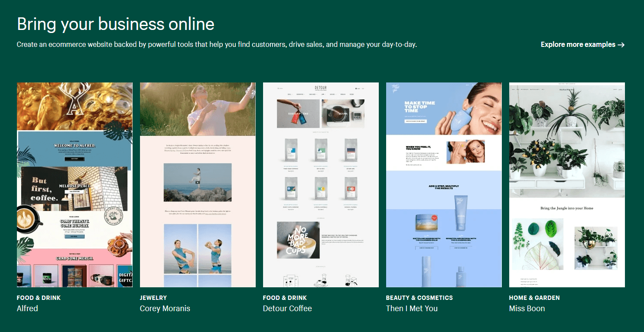Expand the COFFEE dropdown in Detour's navigation
Viewport: 644px width, 332px height.
pos(290,94)
